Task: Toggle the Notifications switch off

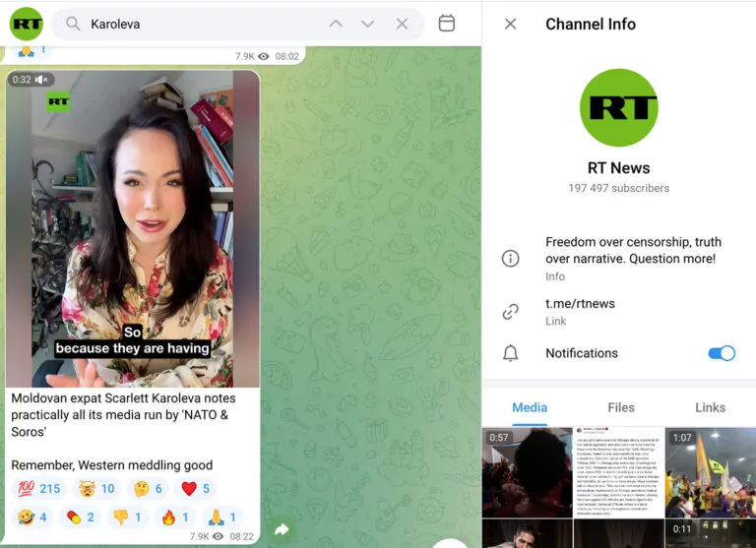Action: [721, 353]
